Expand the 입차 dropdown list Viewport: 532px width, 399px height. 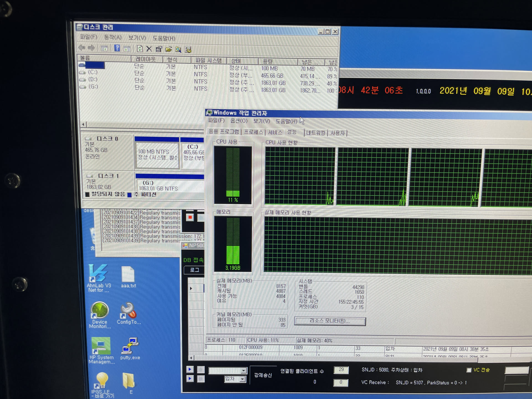pos(242,379)
